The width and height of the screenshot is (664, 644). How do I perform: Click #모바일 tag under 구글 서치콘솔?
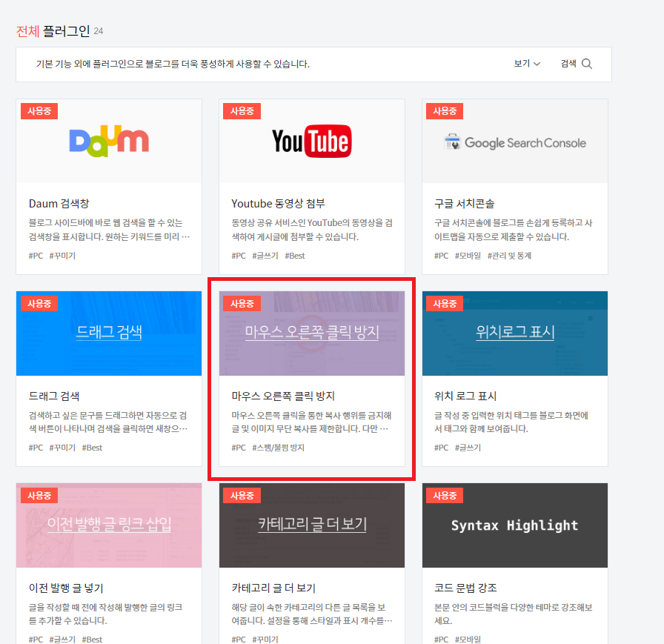pos(468,256)
